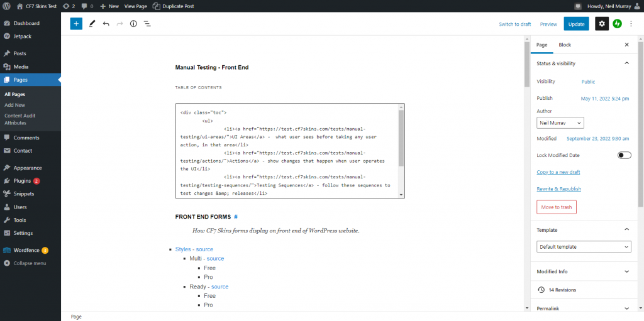Open the Author dropdown Neil Murray
Screen dimensions: 644x321
point(560,123)
